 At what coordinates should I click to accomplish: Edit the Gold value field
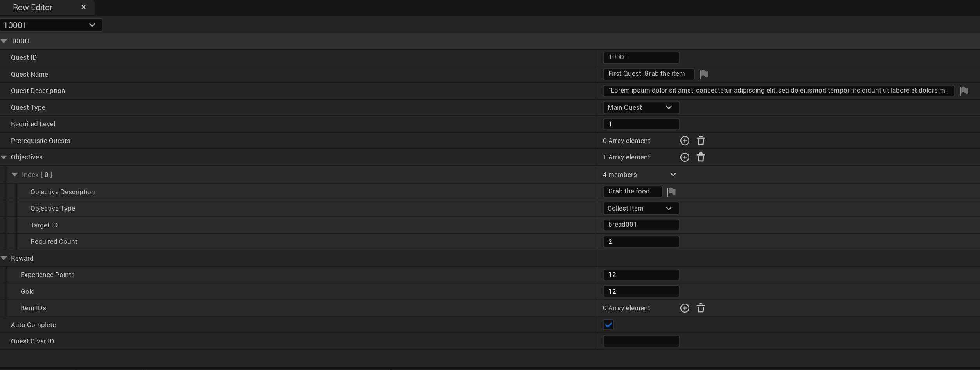coord(641,291)
